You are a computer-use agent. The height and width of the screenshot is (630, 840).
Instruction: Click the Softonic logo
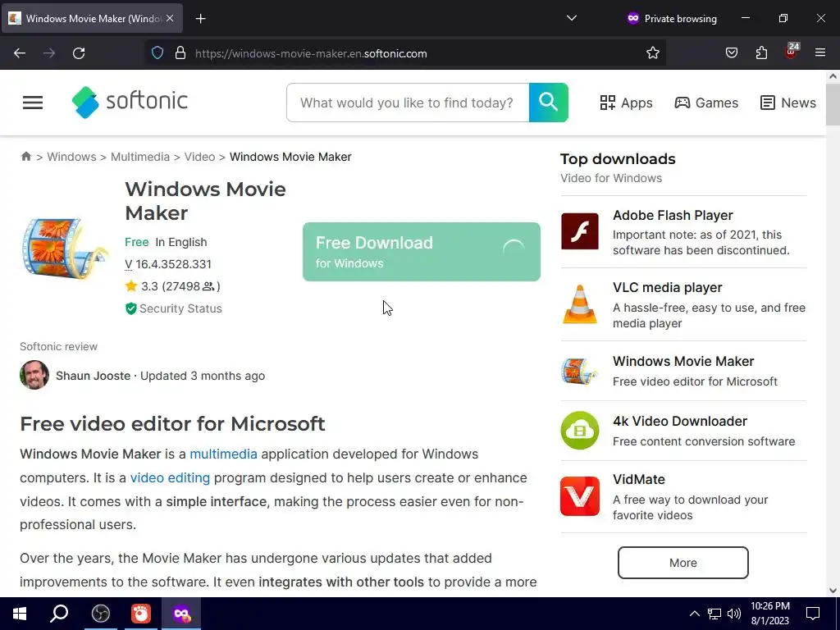pyautogui.click(x=130, y=102)
